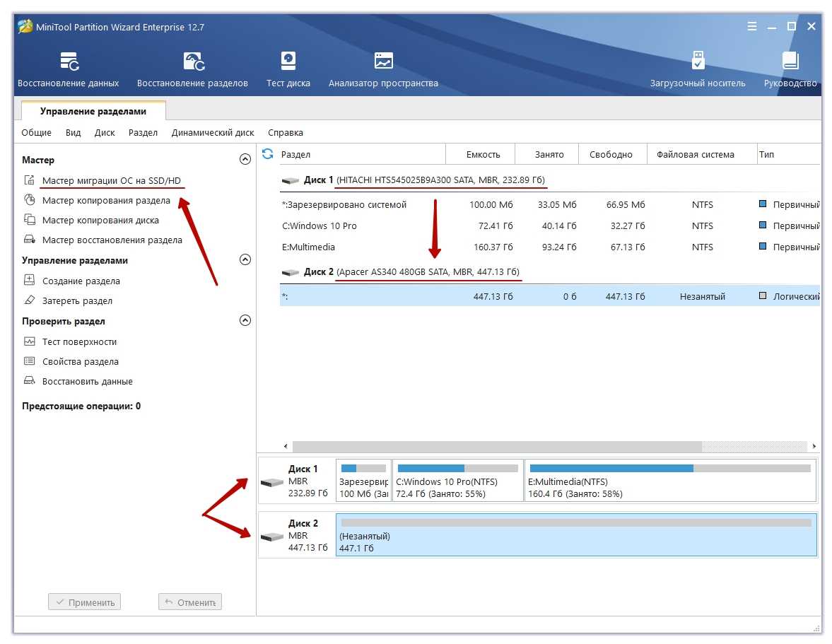Click the partition recovery wizard icon

tap(30, 239)
